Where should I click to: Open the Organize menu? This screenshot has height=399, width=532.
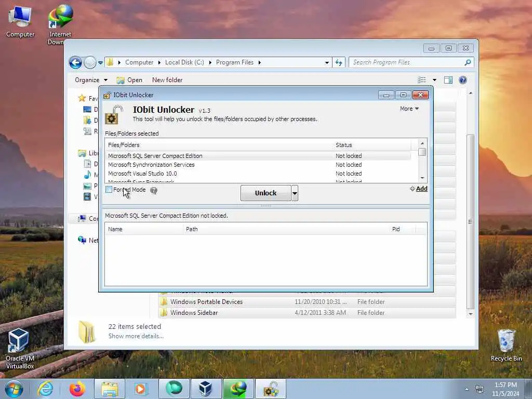coord(91,80)
